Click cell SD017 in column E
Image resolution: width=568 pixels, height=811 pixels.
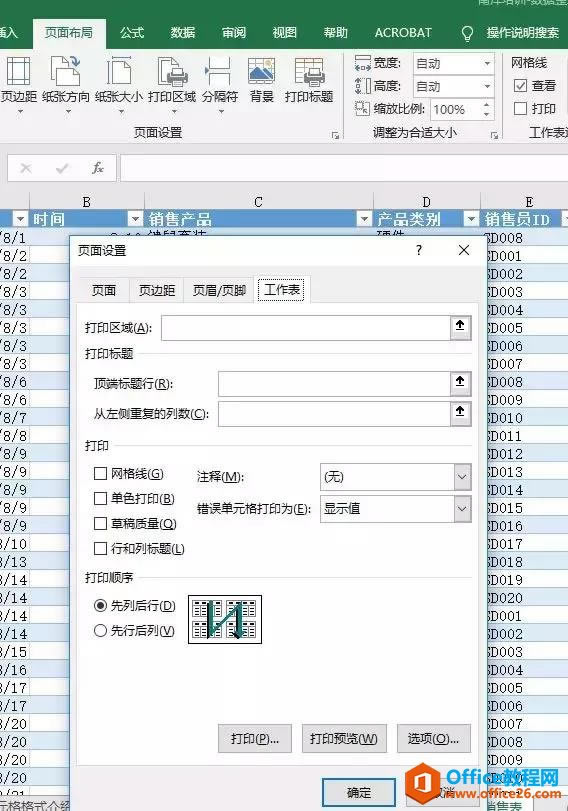click(x=526, y=544)
